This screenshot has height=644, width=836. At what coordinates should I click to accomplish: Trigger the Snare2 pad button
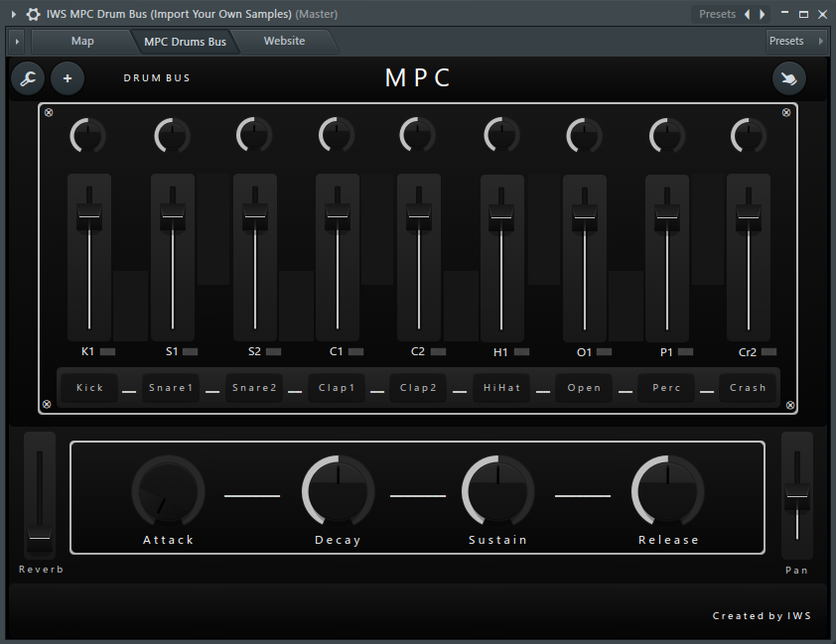(254, 388)
